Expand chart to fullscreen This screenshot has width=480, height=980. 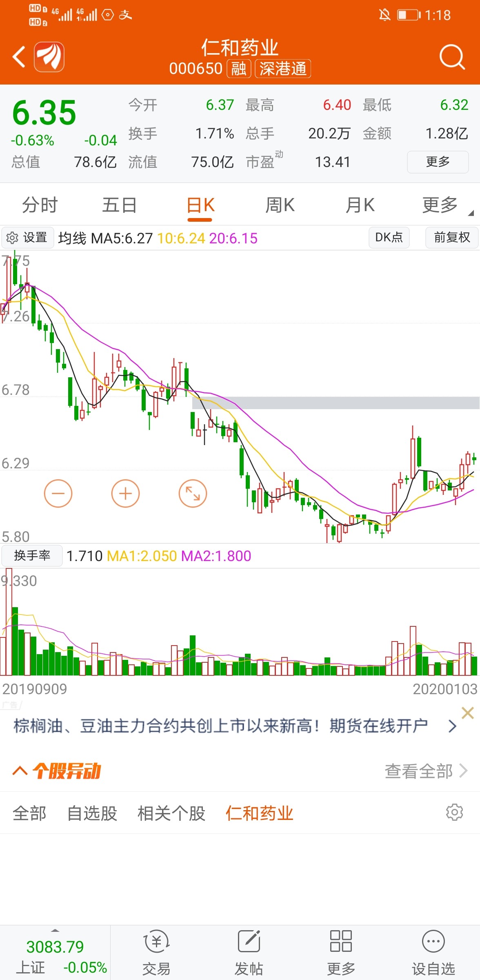click(x=193, y=493)
